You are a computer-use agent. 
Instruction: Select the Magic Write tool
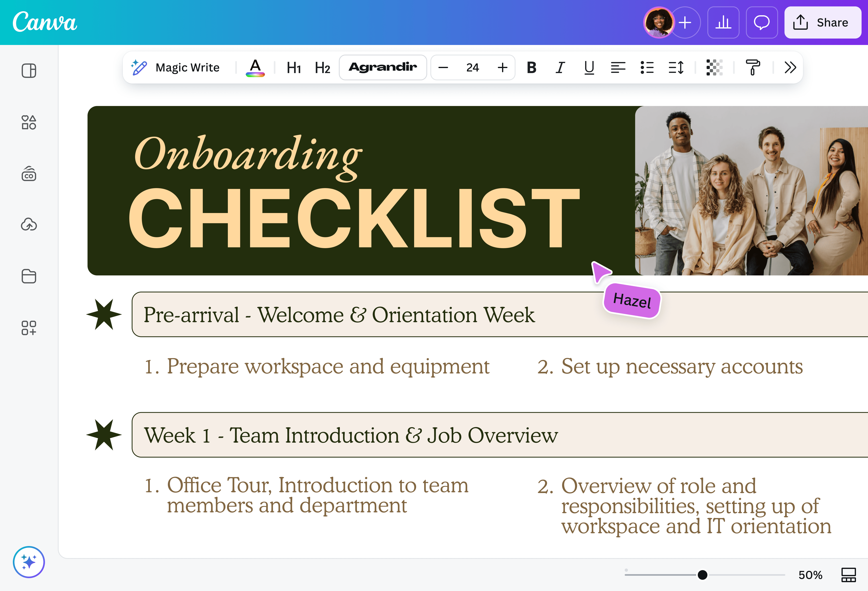coord(175,68)
